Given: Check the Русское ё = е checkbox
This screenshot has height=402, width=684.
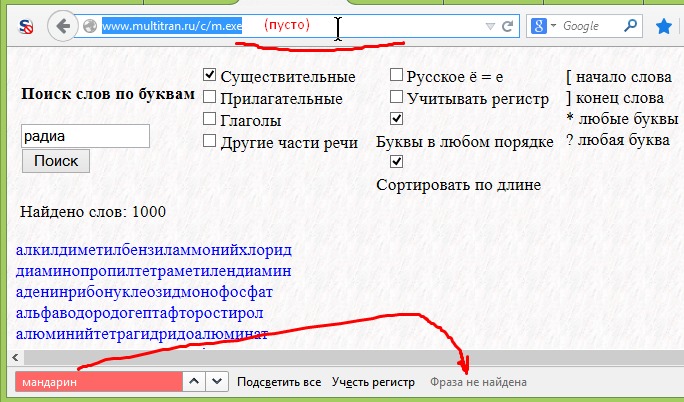Looking at the screenshot, I should tap(396, 75).
